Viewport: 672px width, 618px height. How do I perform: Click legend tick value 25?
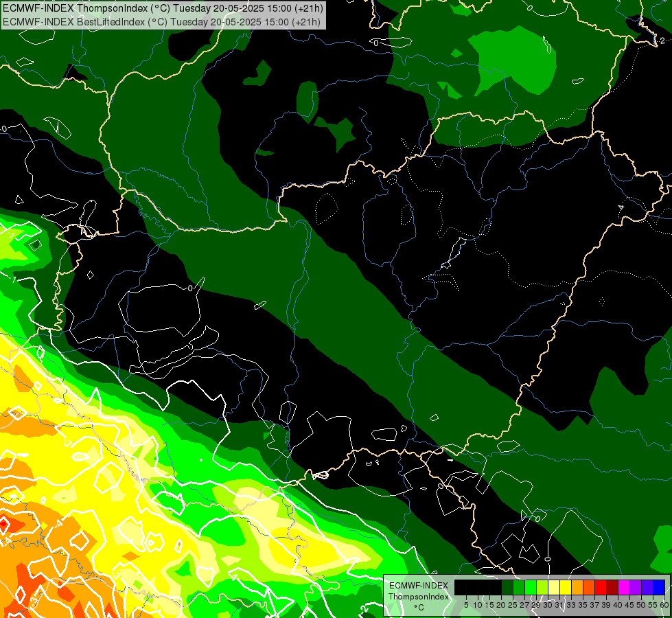[513, 605]
